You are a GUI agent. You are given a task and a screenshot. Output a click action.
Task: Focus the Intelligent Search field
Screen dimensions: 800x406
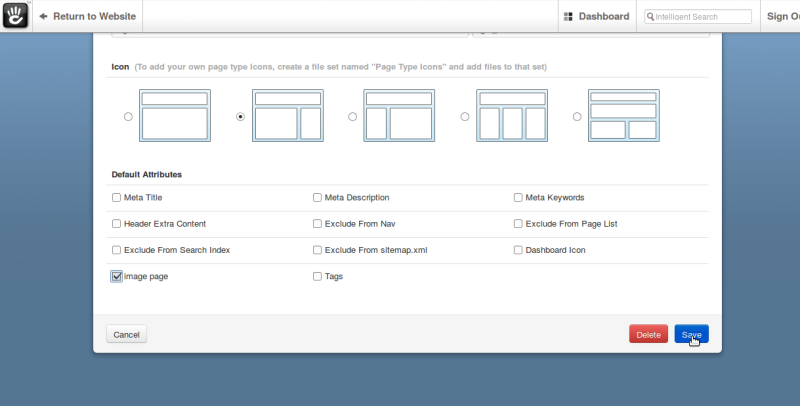coord(698,16)
